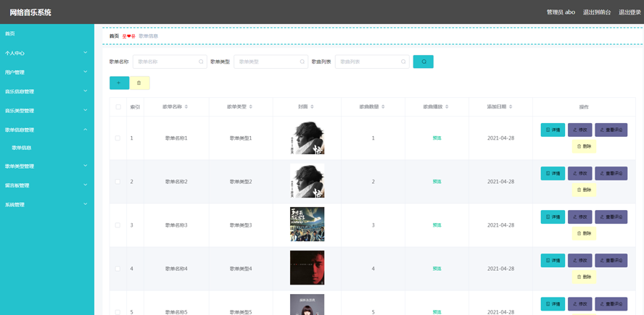Screen dimensions: 644x315
Task: Click 管理员 abo in top bar
Action: (x=561, y=12)
